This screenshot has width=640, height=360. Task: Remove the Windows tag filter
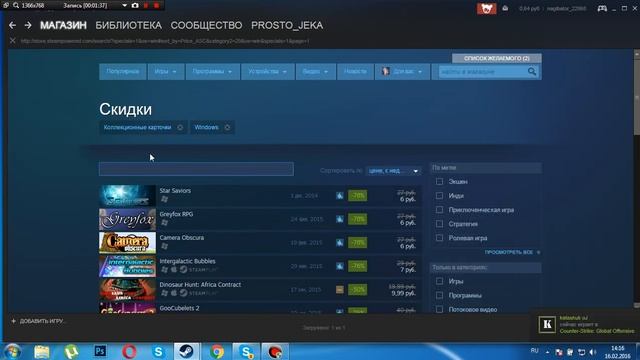[227, 127]
